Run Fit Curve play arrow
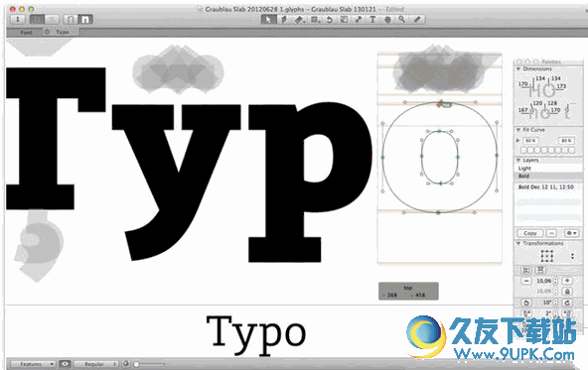The width and height of the screenshot is (588, 370). point(518,141)
